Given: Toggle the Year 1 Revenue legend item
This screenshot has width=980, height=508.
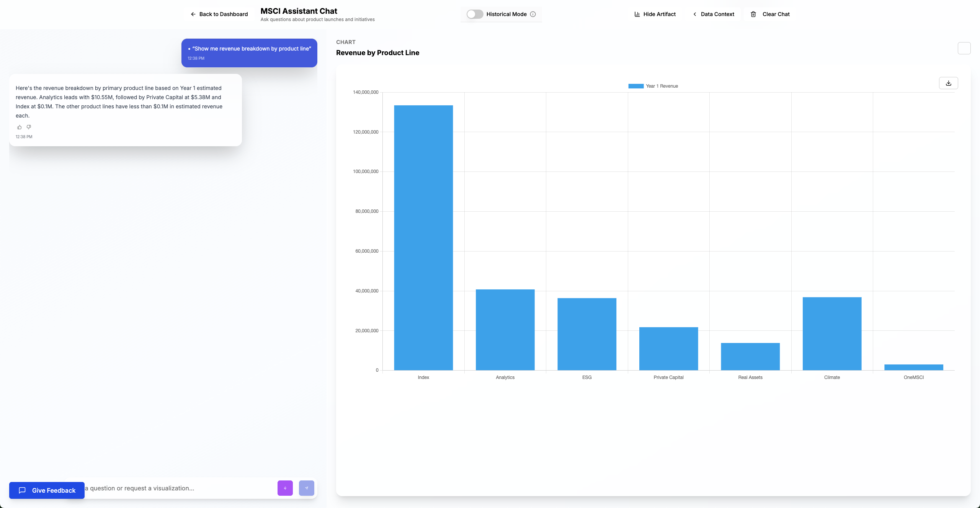Looking at the screenshot, I should 653,86.
